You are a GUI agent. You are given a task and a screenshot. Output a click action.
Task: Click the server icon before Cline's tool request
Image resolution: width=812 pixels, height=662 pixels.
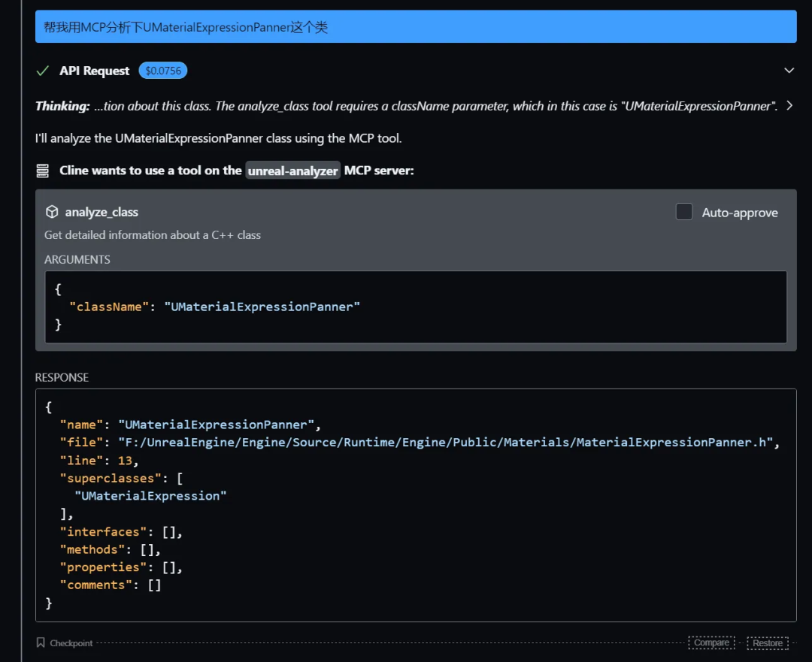pos(43,171)
